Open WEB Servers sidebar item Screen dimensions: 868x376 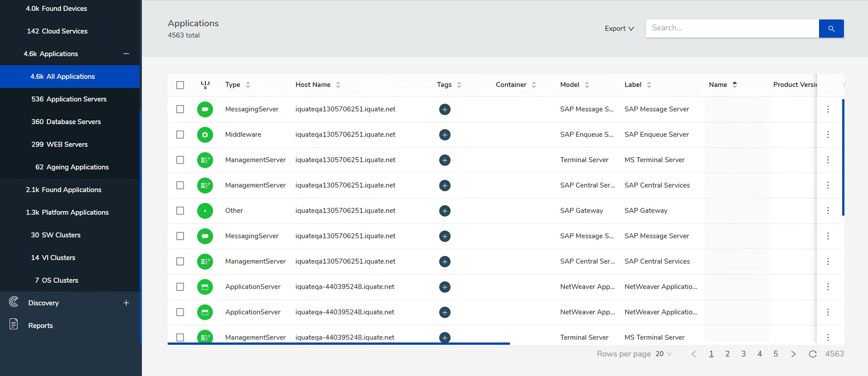point(70,145)
